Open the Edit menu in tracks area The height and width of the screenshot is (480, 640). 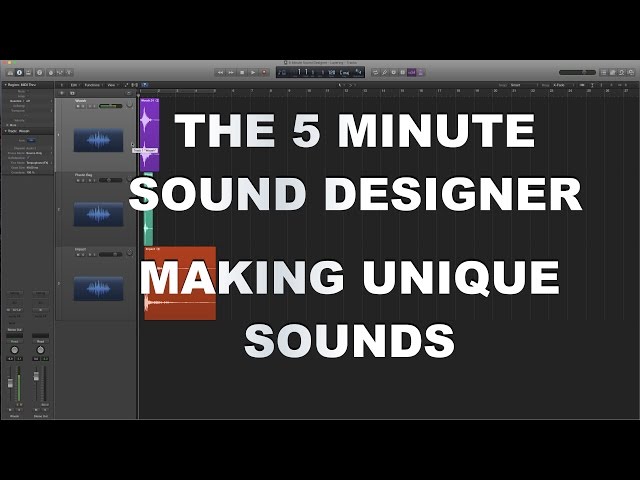point(74,85)
